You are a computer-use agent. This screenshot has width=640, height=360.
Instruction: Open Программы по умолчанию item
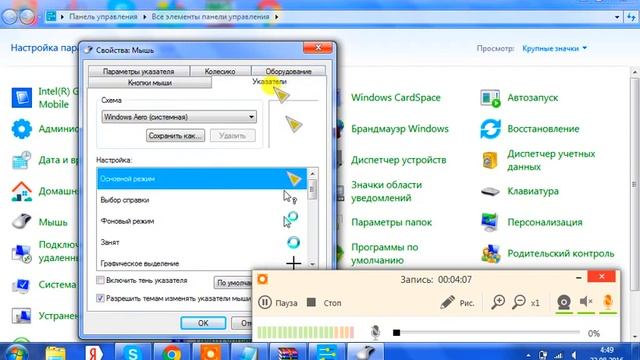(384, 253)
